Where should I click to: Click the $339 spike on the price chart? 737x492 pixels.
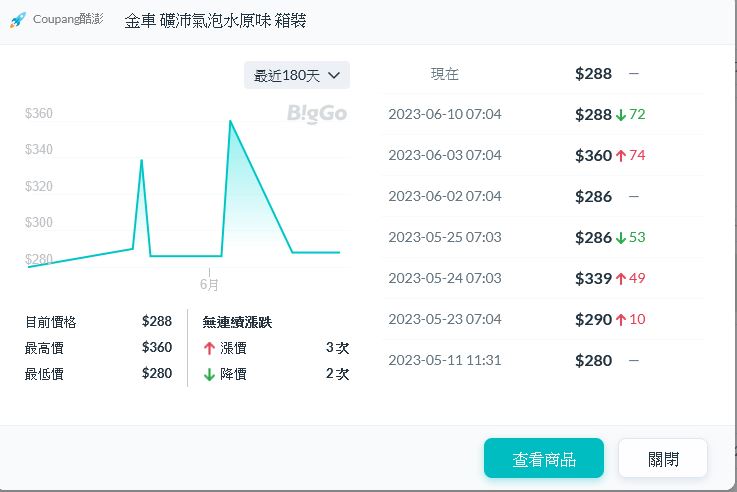141,161
